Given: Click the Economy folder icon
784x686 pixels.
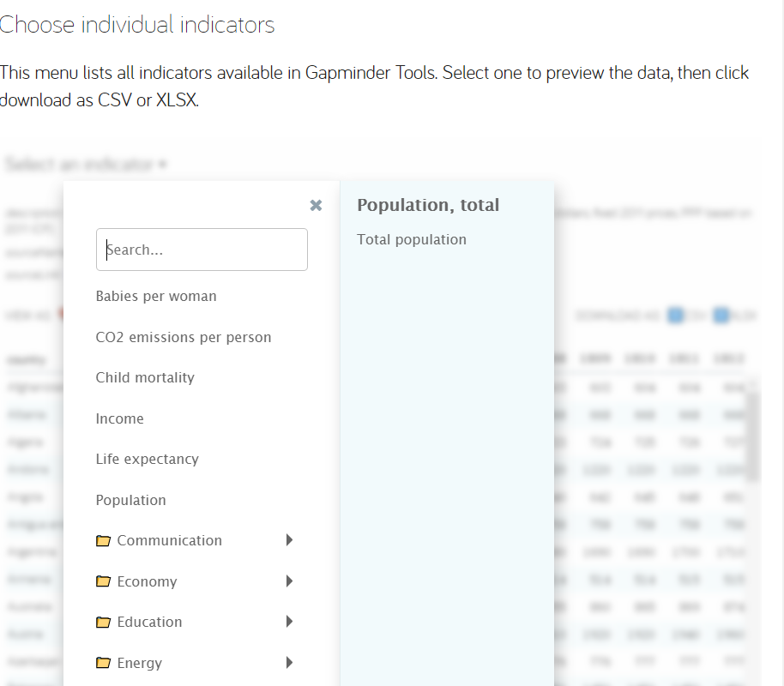Looking at the screenshot, I should pyautogui.click(x=104, y=581).
